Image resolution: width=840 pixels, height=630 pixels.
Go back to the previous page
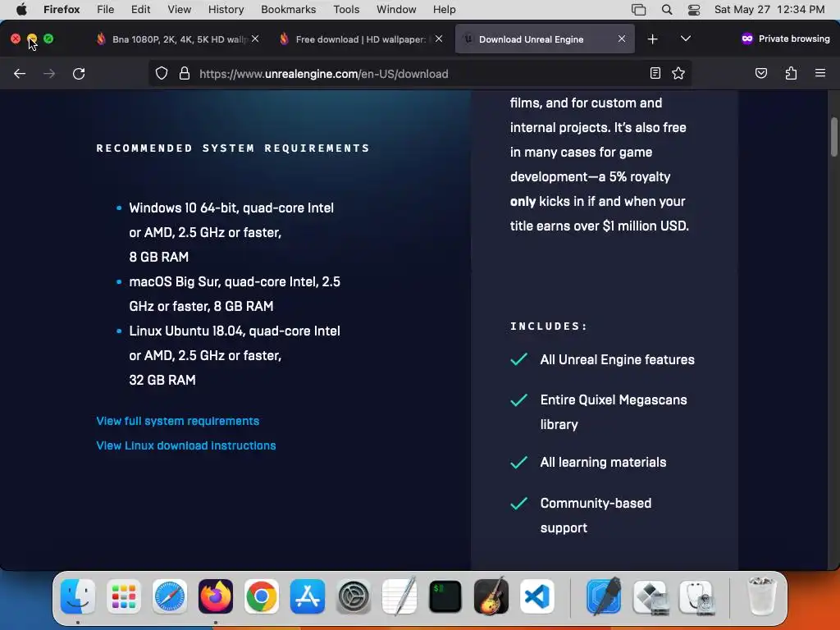click(x=20, y=73)
